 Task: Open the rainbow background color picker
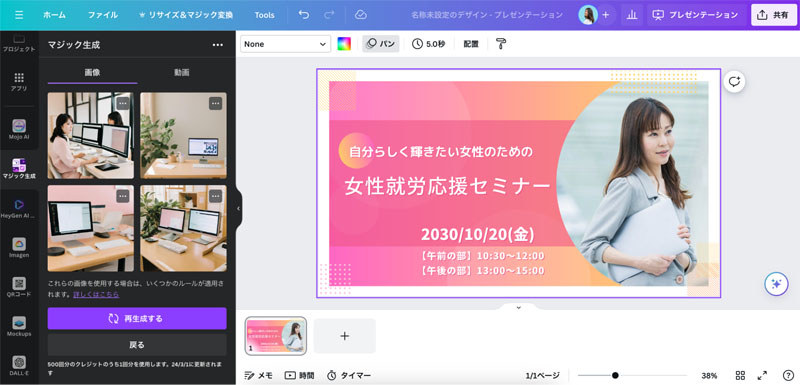344,44
